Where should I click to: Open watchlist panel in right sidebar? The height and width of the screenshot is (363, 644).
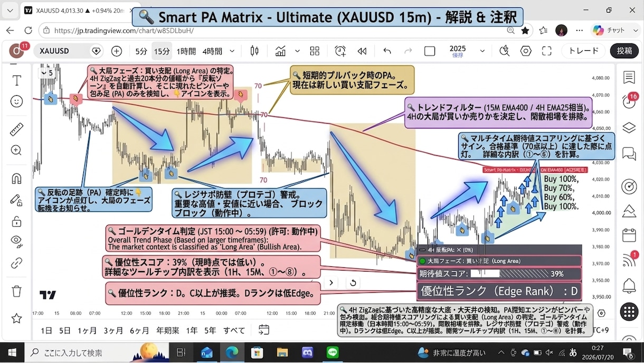coord(629,78)
